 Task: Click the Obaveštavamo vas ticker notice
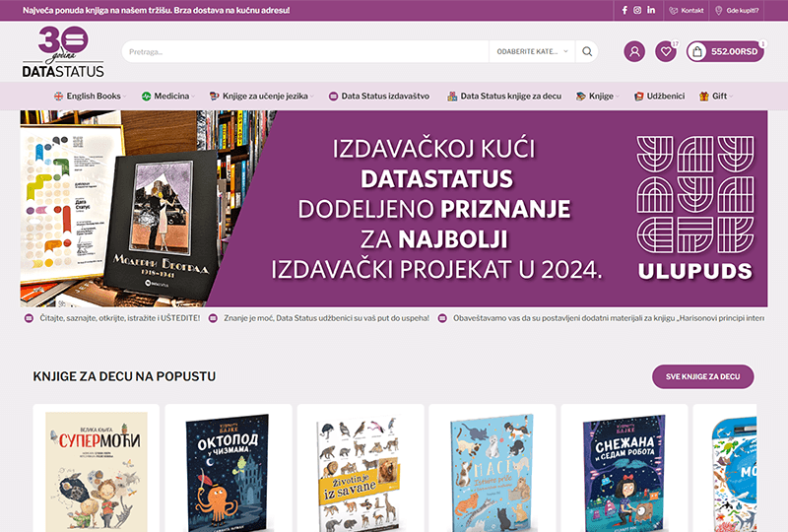(x=609, y=318)
